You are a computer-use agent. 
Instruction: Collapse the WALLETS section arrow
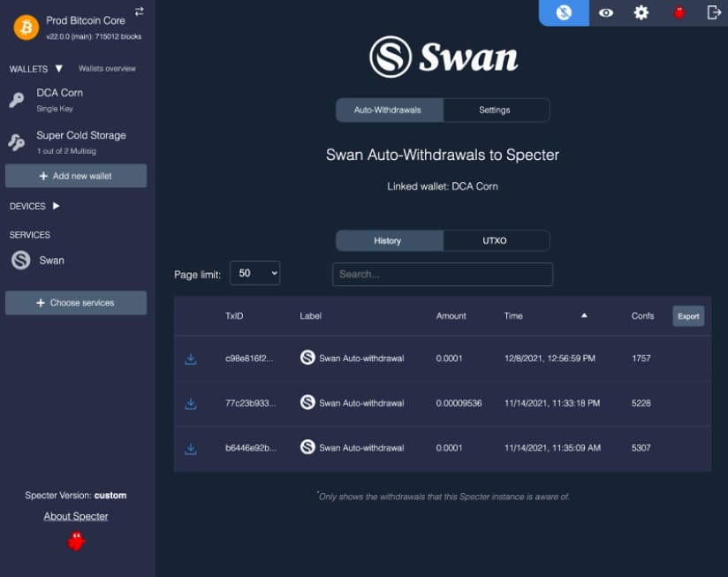(59, 68)
